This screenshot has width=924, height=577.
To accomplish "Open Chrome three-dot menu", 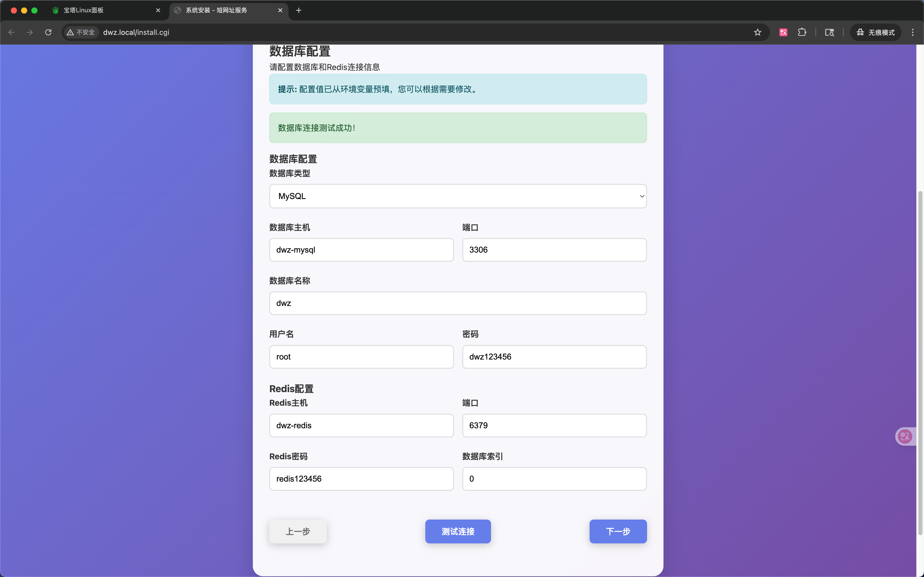I will (x=912, y=32).
